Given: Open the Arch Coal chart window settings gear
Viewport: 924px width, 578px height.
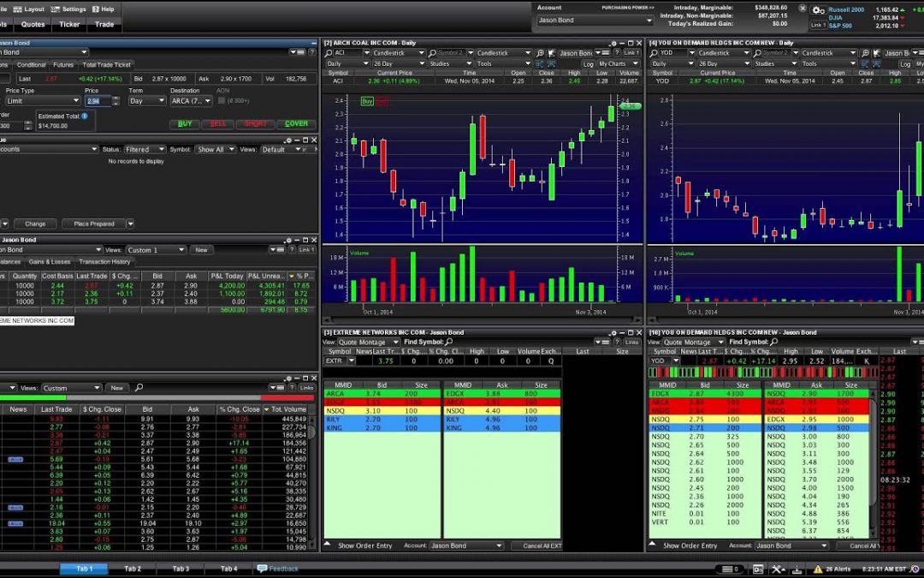Looking at the screenshot, I should click(613, 43).
